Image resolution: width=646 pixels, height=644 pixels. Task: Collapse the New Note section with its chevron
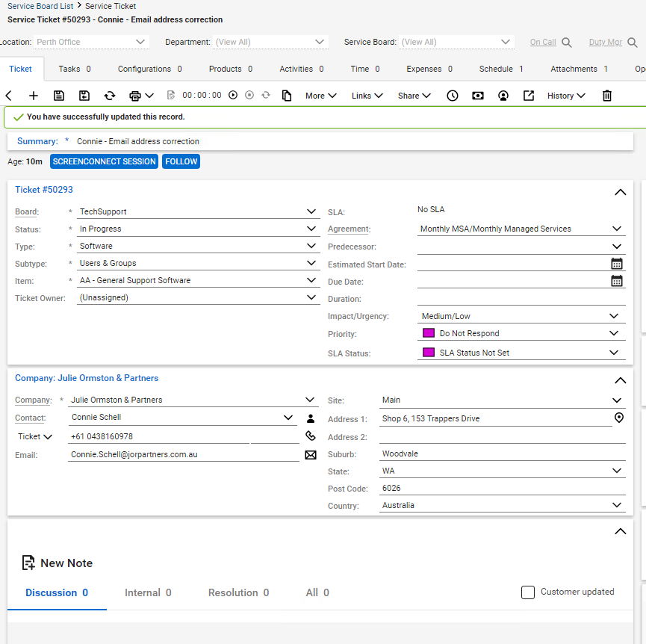(621, 531)
